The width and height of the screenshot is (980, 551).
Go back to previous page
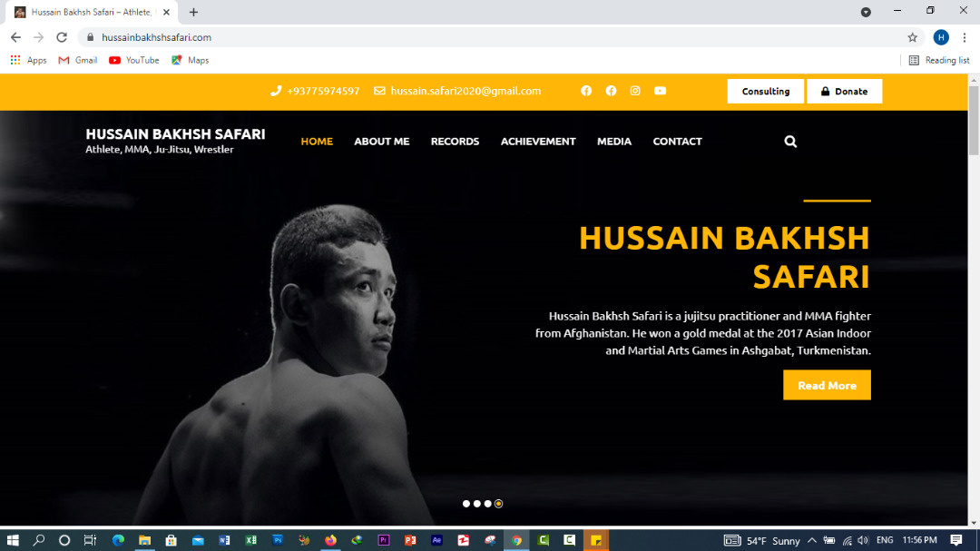(15, 37)
